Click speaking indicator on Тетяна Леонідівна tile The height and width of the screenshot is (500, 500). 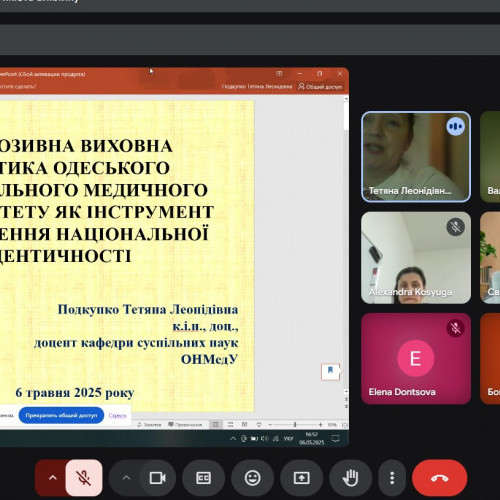455,126
